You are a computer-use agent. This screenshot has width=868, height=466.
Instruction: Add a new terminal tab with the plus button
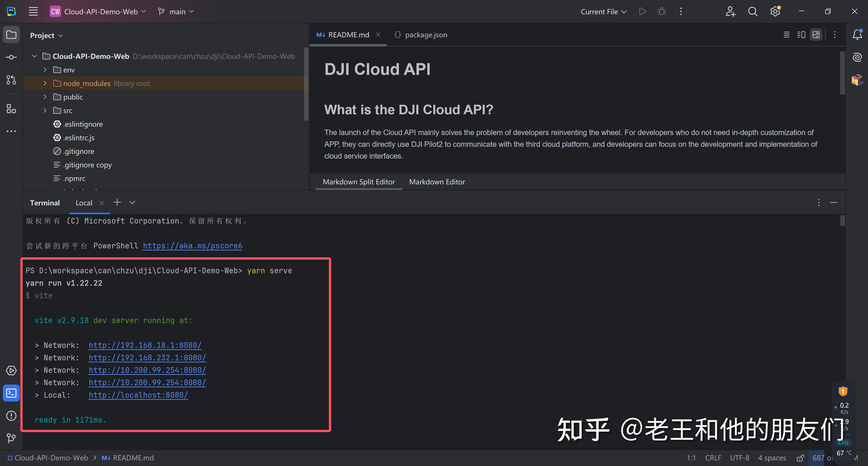117,202
